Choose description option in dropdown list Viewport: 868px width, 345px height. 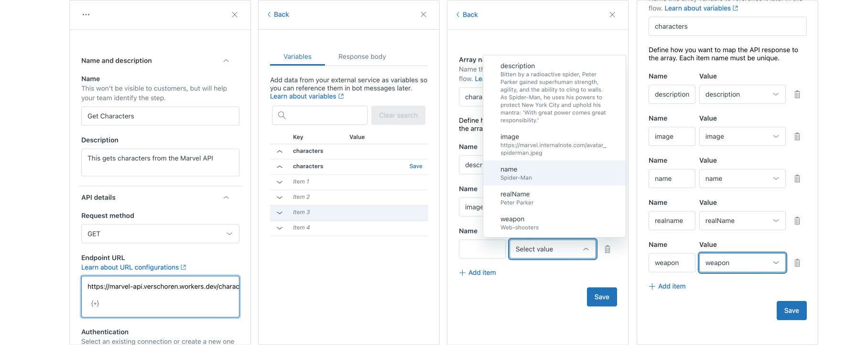554,93
